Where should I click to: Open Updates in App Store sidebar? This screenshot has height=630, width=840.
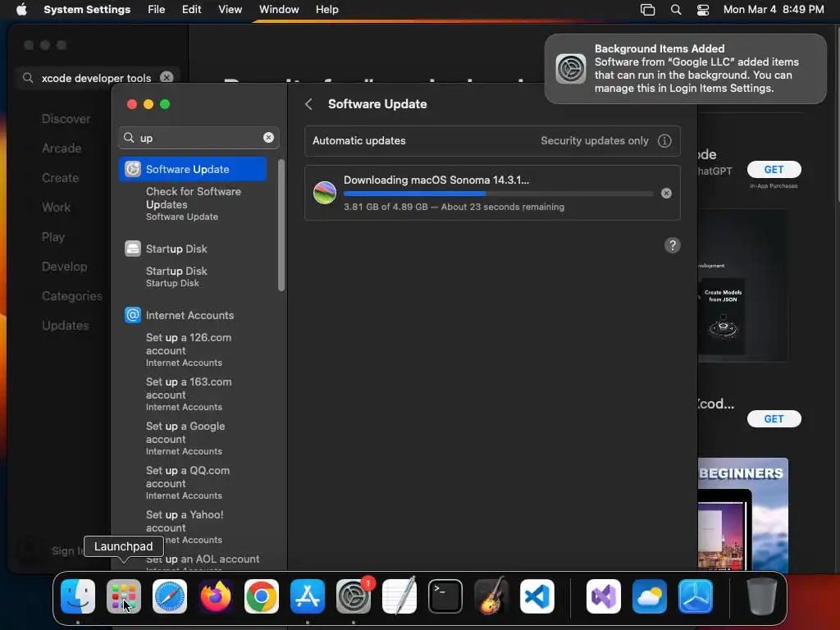tap(66, 325)
